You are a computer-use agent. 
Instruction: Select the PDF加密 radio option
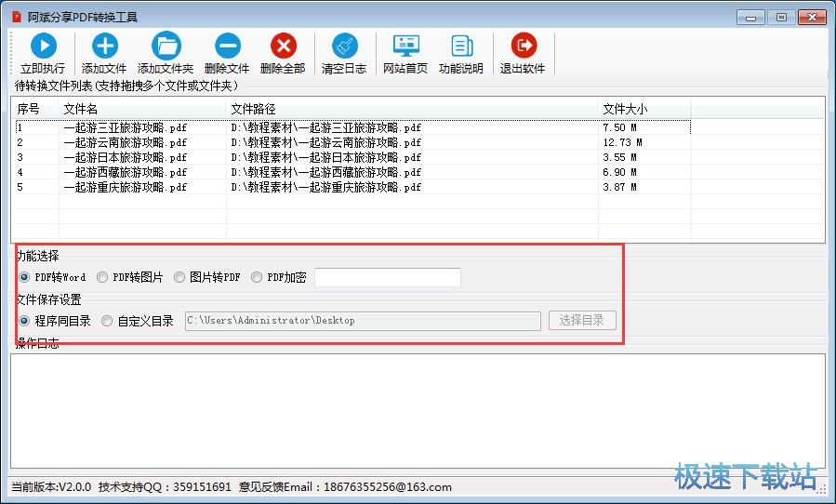(x=257, y=277)
